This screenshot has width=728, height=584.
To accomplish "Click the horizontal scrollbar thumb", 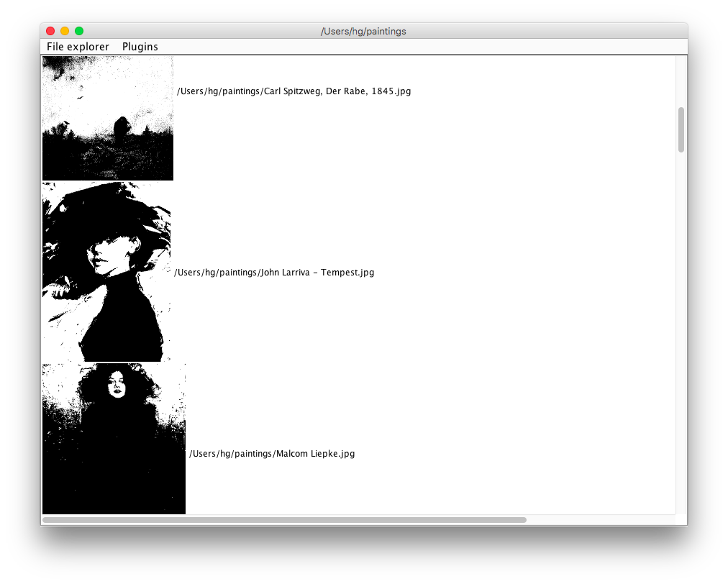I will point(285,520).
